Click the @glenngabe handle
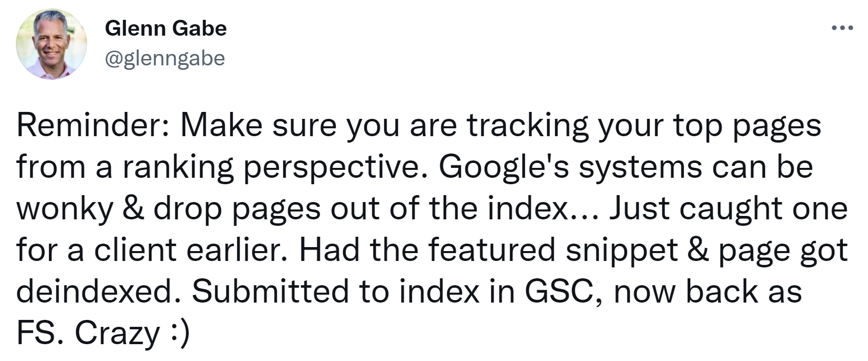Viewport: 868px width, 361px height. tap(164, 58)
